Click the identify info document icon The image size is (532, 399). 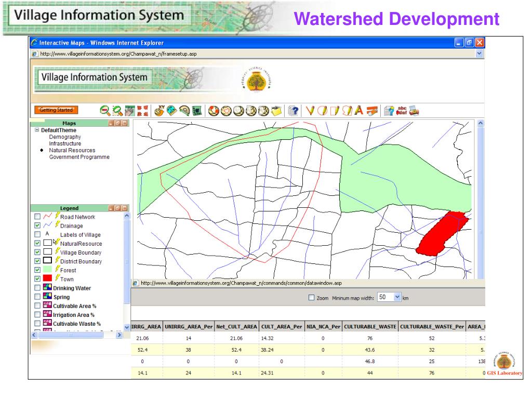coord(389,111)
